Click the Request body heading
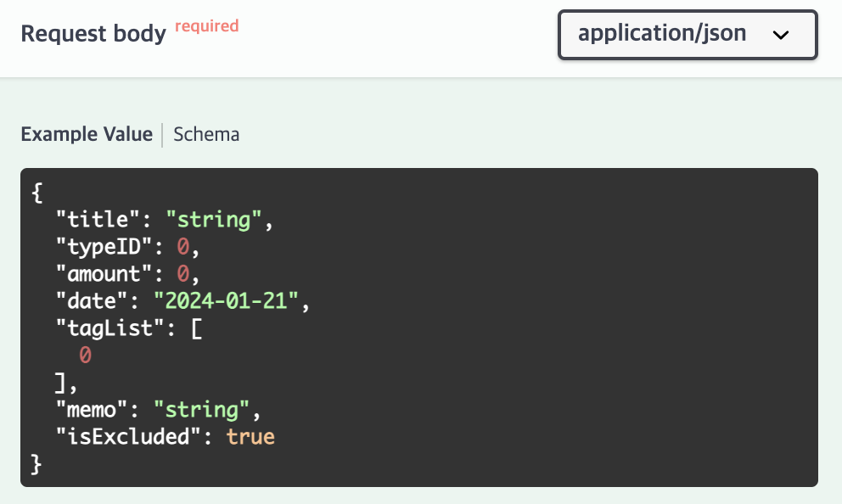This screenshot has height=504, width=842. click(93, 33)
